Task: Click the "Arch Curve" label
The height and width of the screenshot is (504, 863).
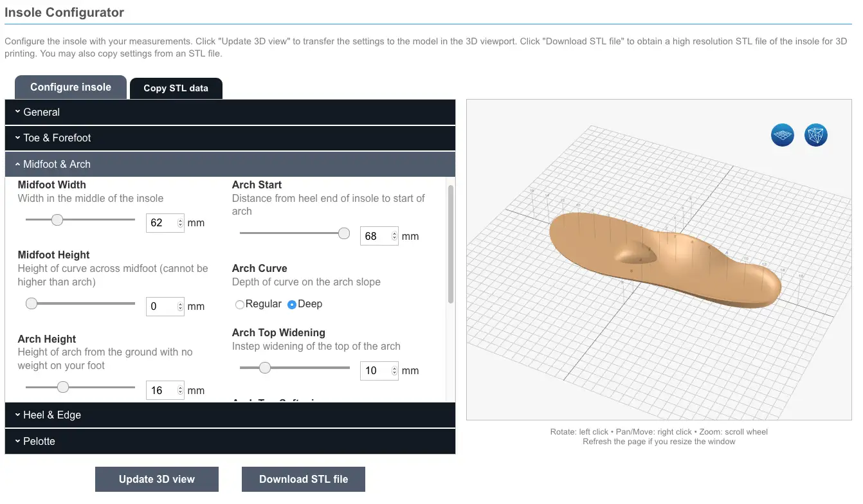Action: (260, 269)
